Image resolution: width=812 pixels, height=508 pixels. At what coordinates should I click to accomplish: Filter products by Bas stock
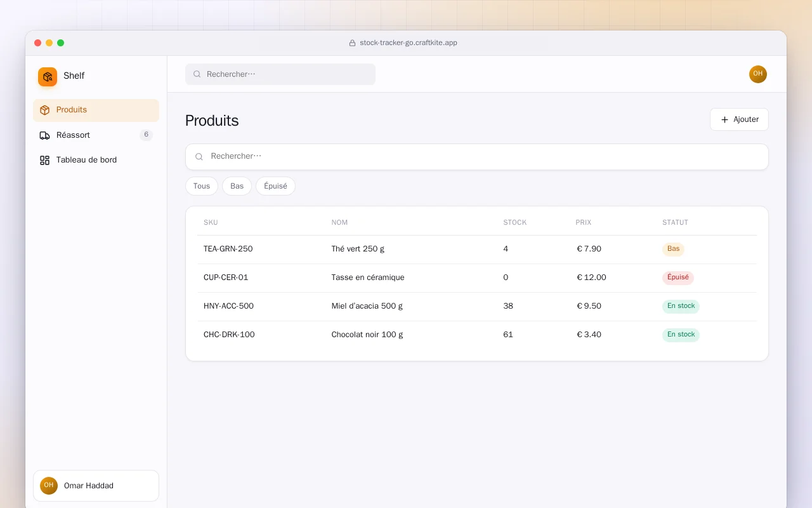coord(237,186)
